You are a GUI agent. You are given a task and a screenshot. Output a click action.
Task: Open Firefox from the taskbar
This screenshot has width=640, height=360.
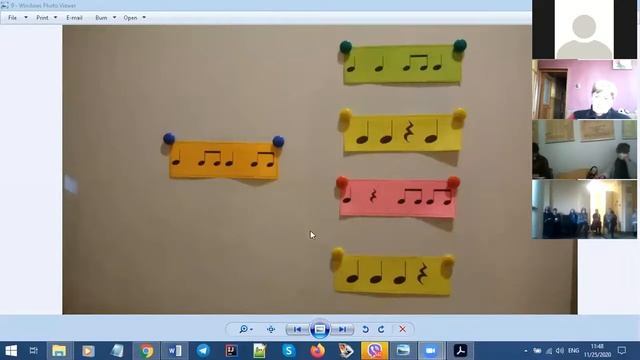(x=317, y=351)
